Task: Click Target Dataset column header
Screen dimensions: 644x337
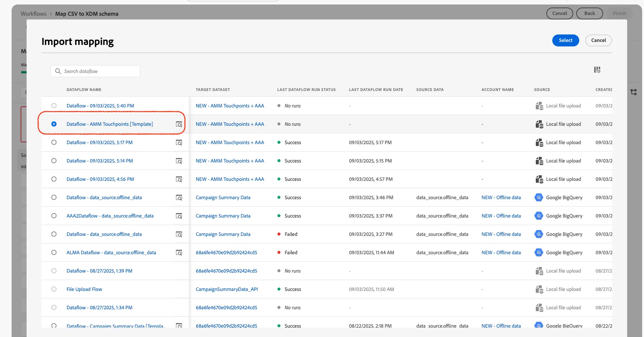Action: 213,90
